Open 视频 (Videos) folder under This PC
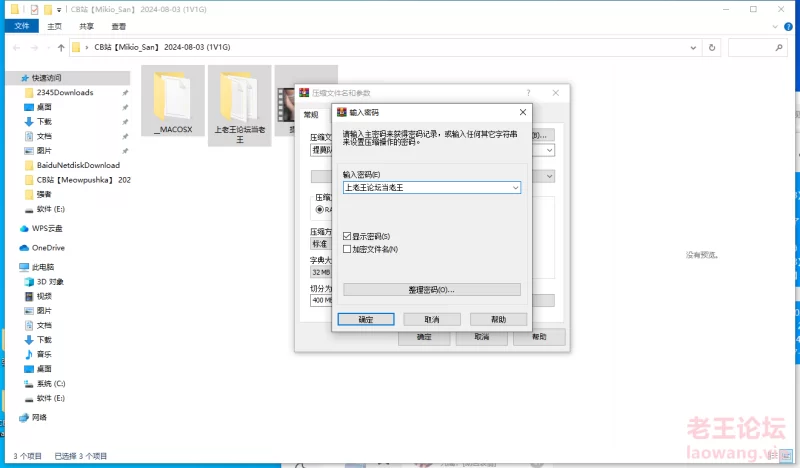The image size is (800, 468). pos(44,296)
